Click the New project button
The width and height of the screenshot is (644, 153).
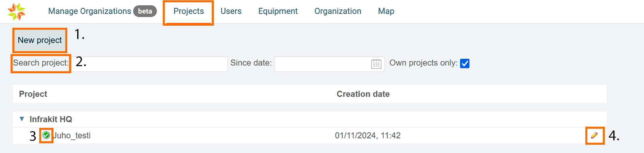pyautogui.click(x=40, y=40)
